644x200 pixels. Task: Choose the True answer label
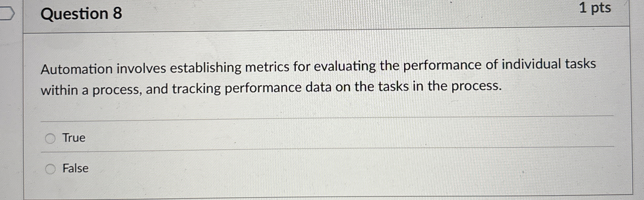(x=74, y=138)
